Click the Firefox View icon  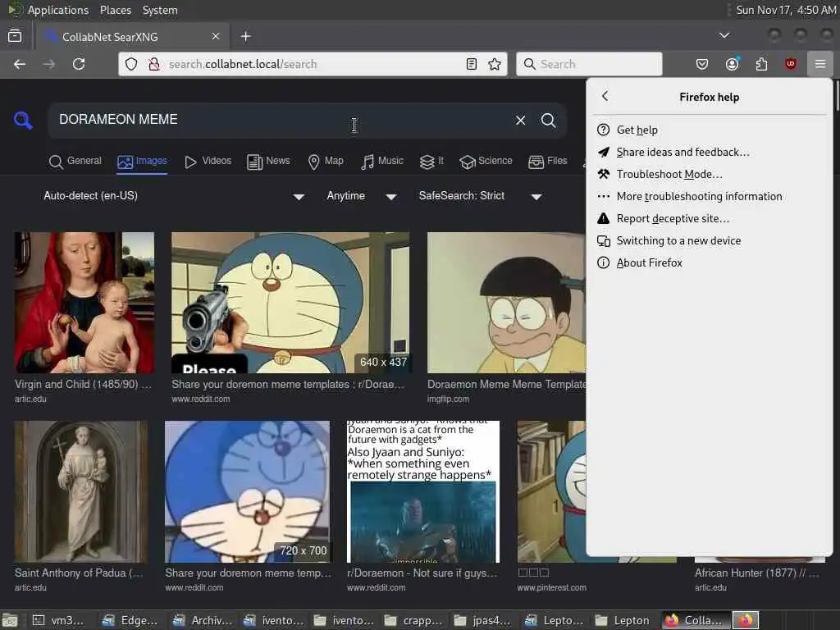point(15,36)
